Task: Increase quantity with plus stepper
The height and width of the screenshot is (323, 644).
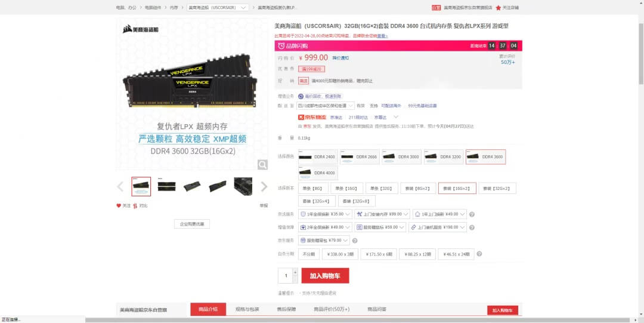Action: 295,272
